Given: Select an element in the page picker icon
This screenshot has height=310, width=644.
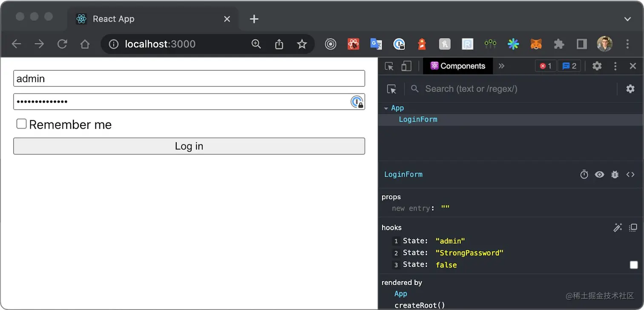Looking at the screenshot, I should (x=391, y=89).
